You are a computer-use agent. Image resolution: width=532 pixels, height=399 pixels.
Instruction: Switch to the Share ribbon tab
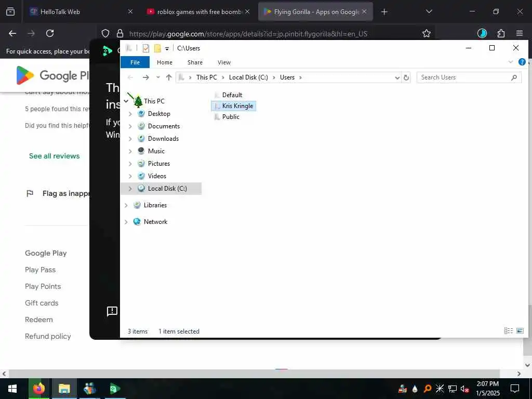(195, 62)
